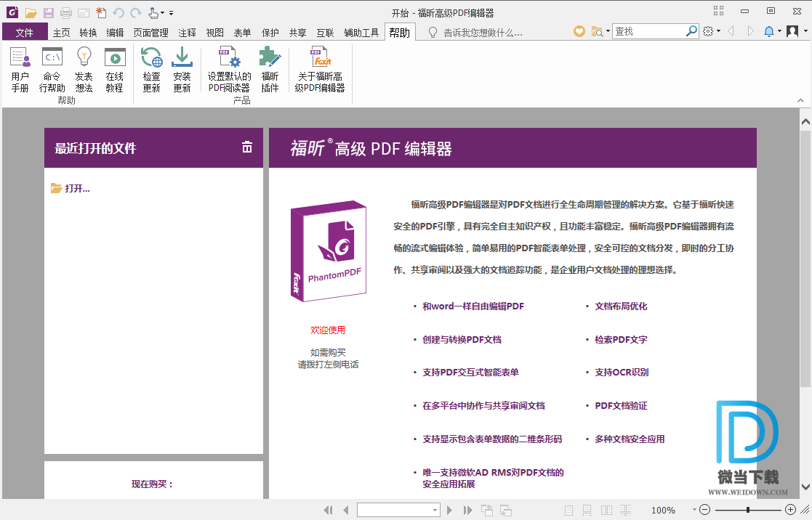812x520 pixels.
Task: Select continuous facing view in status bar
Action: click(x=626, y=510)
